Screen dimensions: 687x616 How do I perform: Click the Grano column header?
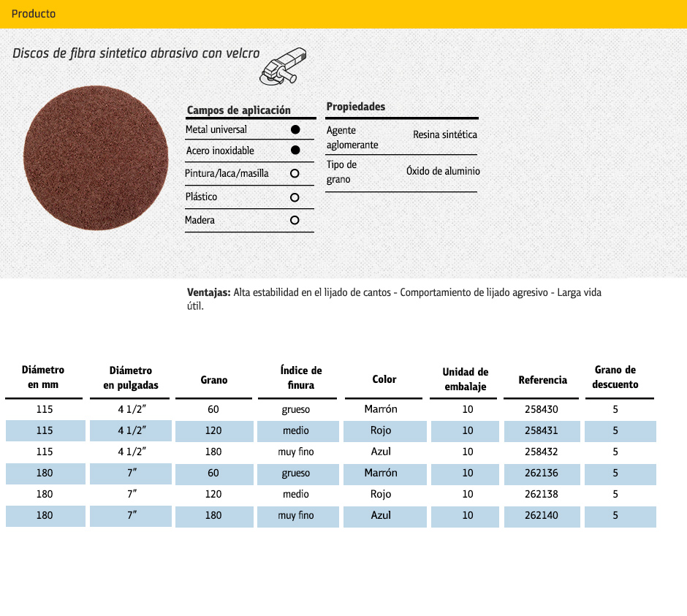[x=214, y=380]
